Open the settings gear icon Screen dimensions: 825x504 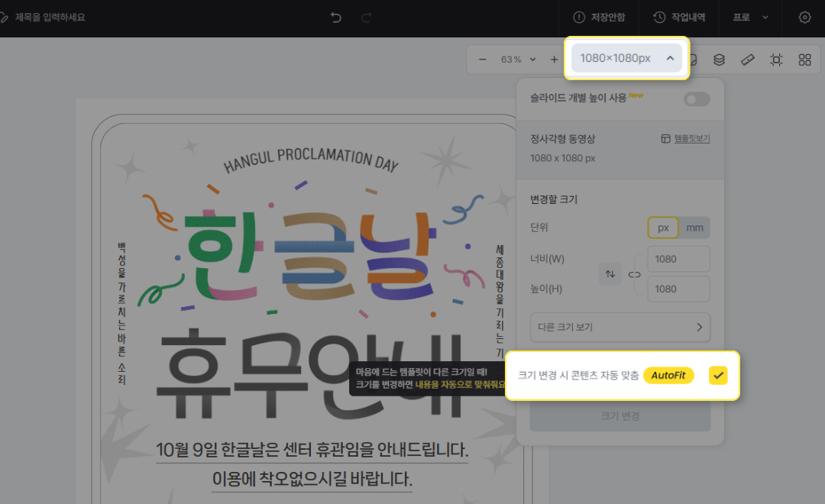coord(804,17)
